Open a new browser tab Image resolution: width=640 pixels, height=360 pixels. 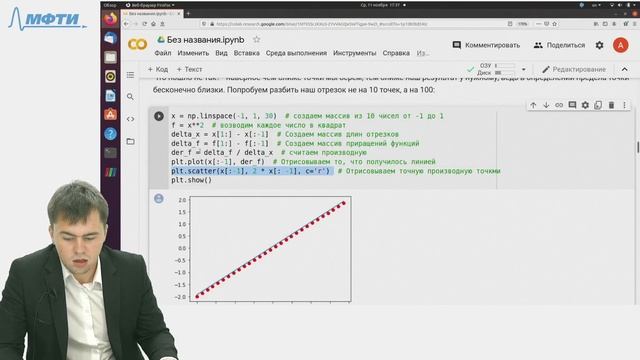[188, 13]
